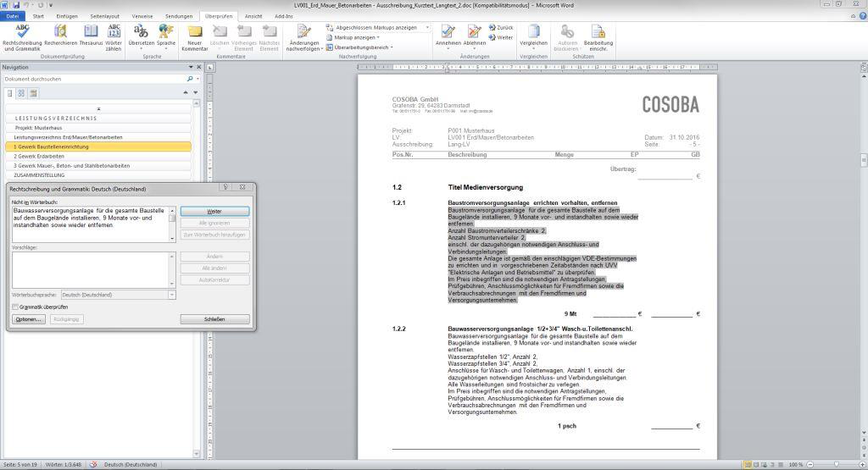Viewport: 868px width, 470px height.
Task: Switch to page thumbnails view in Navigation
Action: coord(21,92)
